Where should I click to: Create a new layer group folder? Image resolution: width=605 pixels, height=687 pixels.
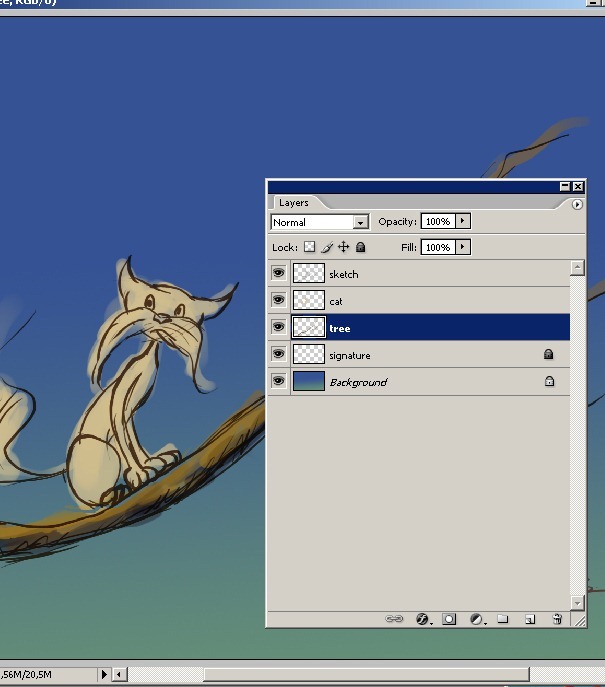point(503,619)
